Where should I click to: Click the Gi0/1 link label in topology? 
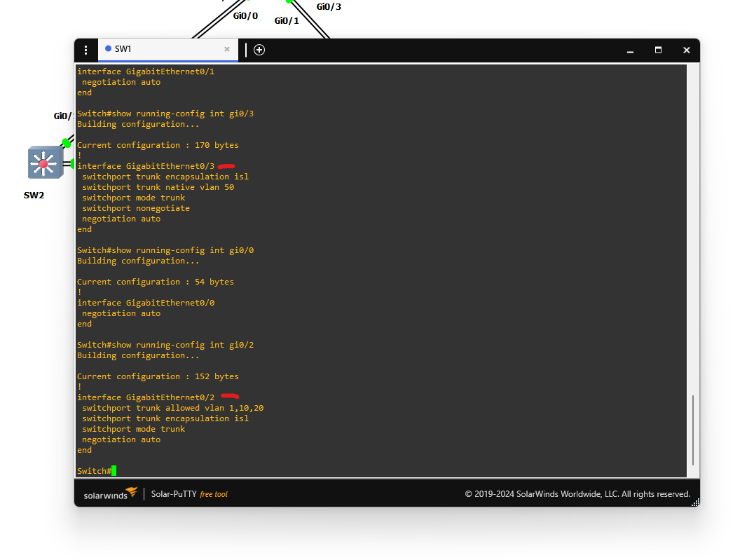click(x=287, y=21)
